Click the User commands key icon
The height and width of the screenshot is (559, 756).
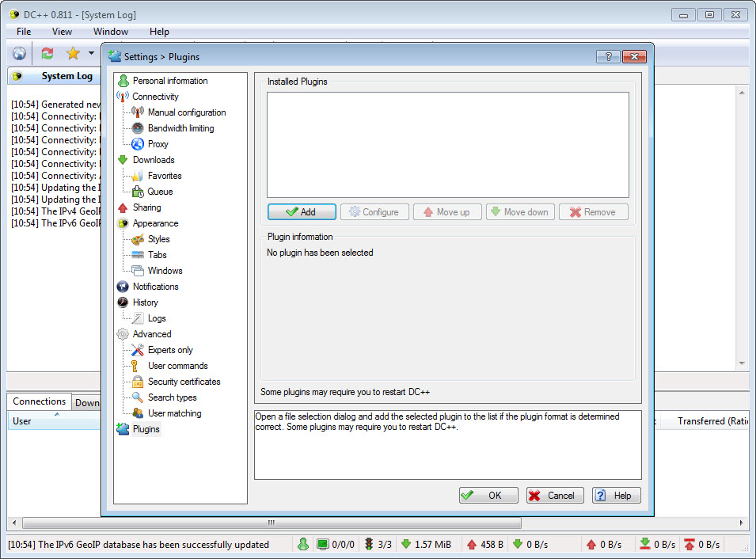point(135,366)
